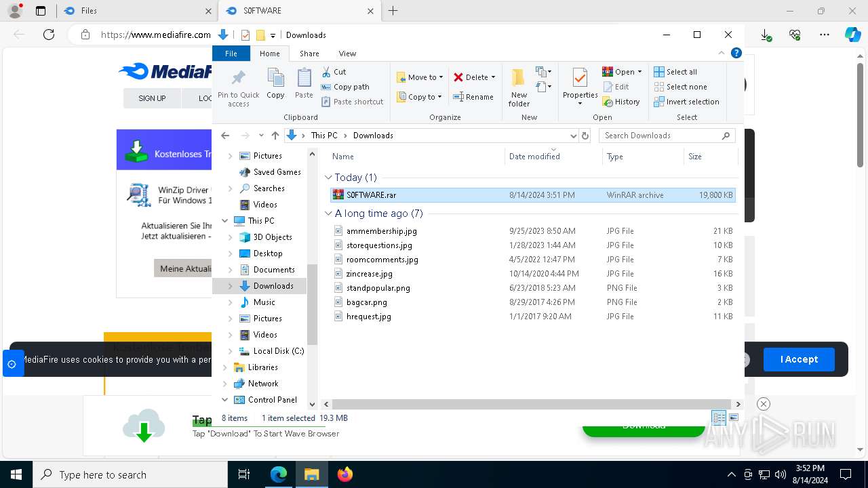This screenshot has width=868, height=488.
Task: Click Rename in Organize group
Action: (x=473, y=97)
